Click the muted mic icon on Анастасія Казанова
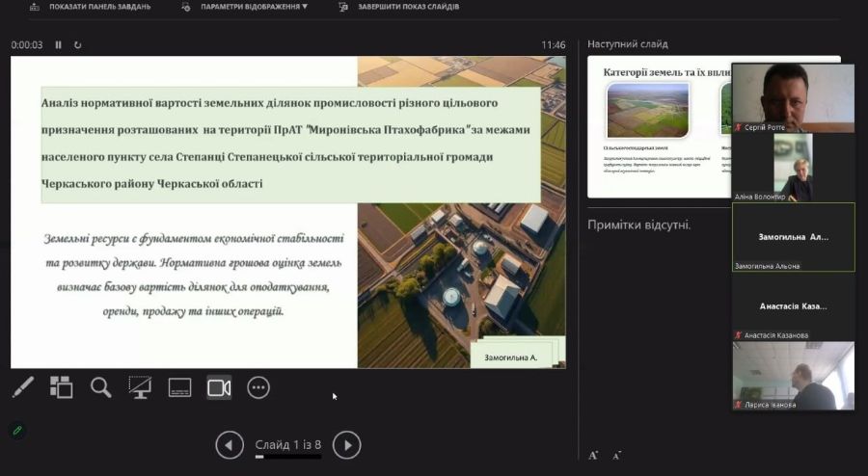Image resolution: width=868 pixels, height=476 pixels. point(738,335)
